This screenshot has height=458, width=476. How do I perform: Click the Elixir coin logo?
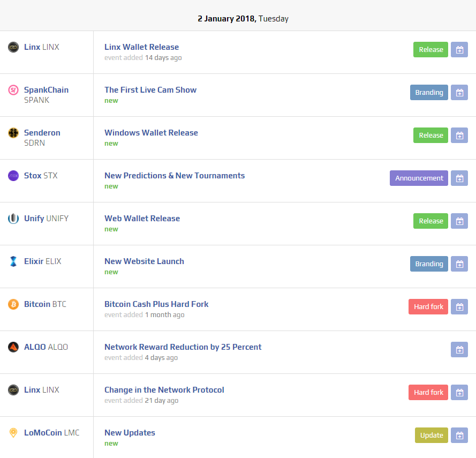click(13, 261)
